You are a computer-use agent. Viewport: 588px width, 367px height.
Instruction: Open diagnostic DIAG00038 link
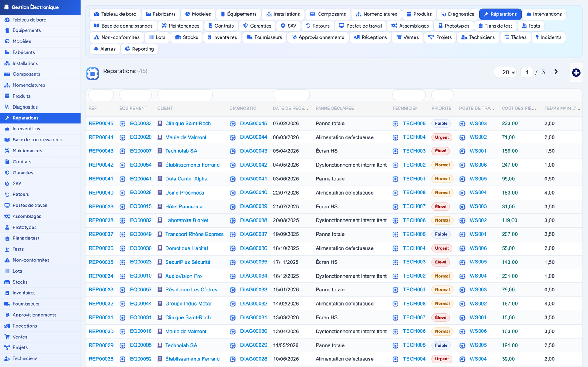pyautogui.click(x=254, y=220)
